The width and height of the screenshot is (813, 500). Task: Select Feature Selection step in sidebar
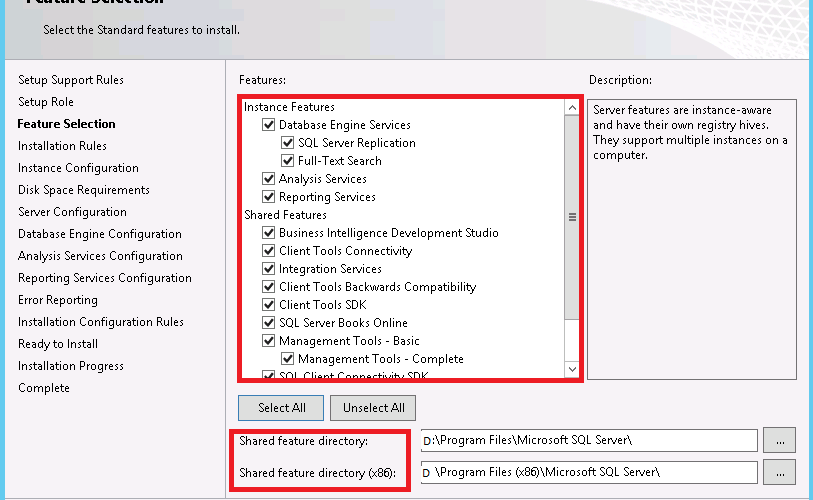point(66,124)
